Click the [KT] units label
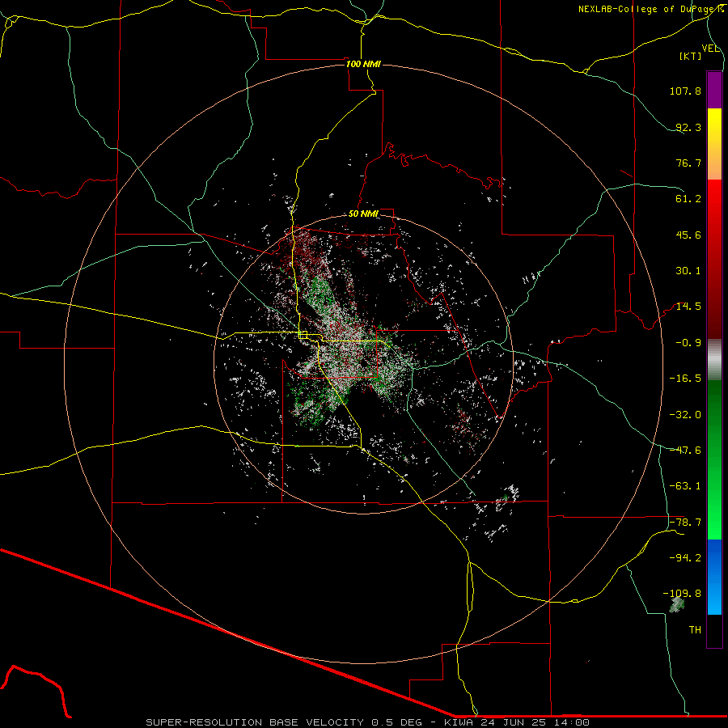 691,56
